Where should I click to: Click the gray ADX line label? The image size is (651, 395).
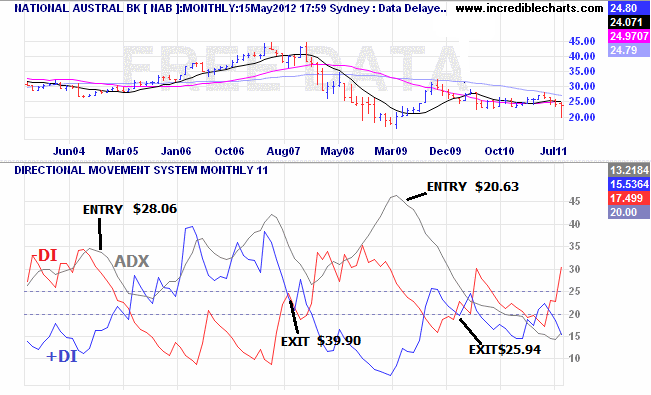132,261
